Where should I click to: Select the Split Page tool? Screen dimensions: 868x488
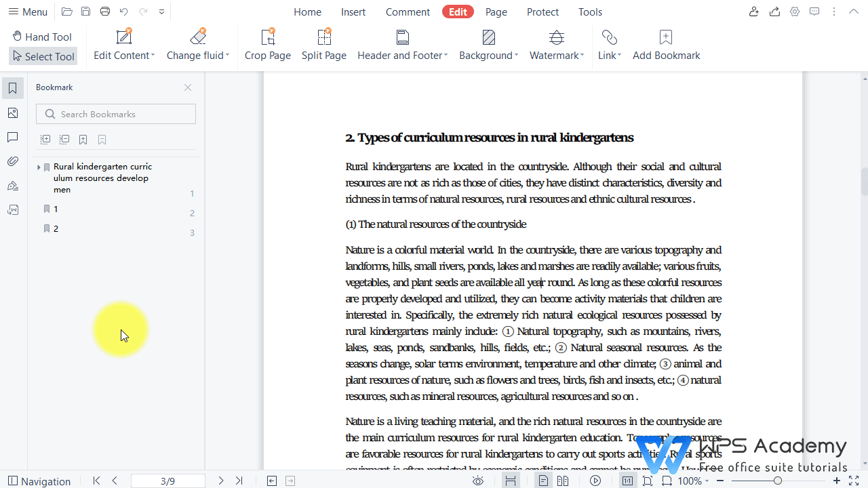(323, 44)
